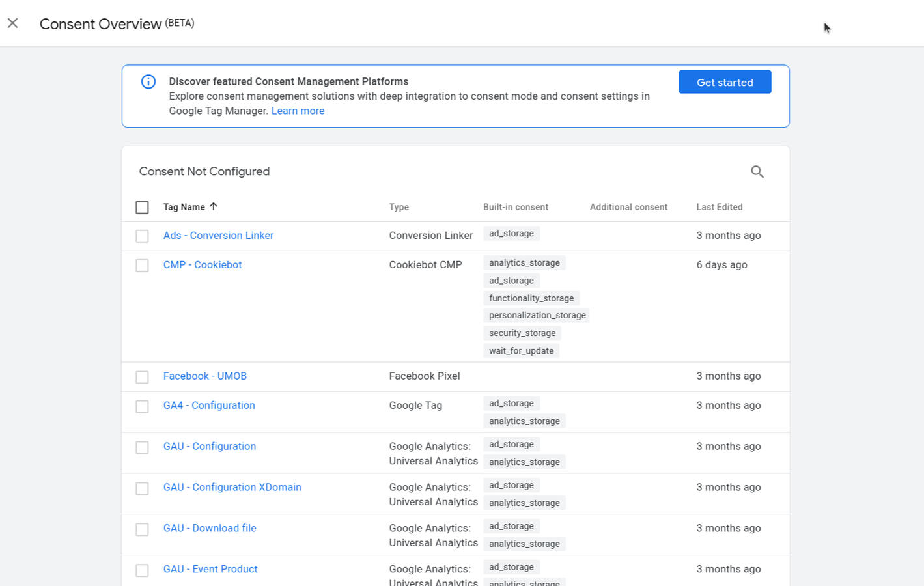Click the Facebook Pixel type cell

pos(425,376)
